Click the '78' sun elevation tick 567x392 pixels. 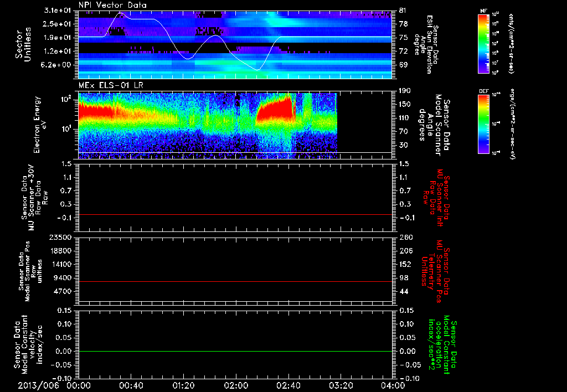point(404,24)
